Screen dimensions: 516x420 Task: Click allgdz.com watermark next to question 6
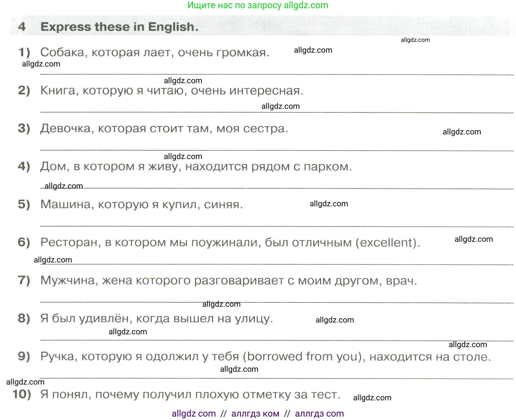pyautogui.click(x=473, y=239)
